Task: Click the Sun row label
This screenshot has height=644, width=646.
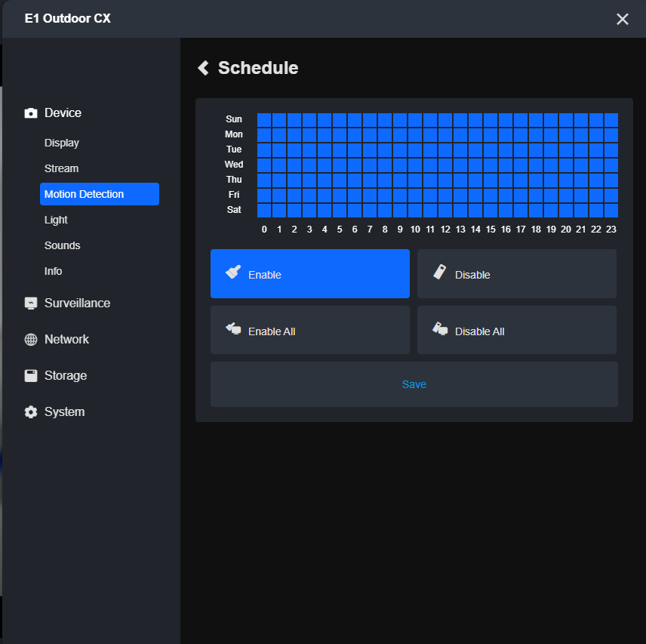Action: click(x=234, y=119)
